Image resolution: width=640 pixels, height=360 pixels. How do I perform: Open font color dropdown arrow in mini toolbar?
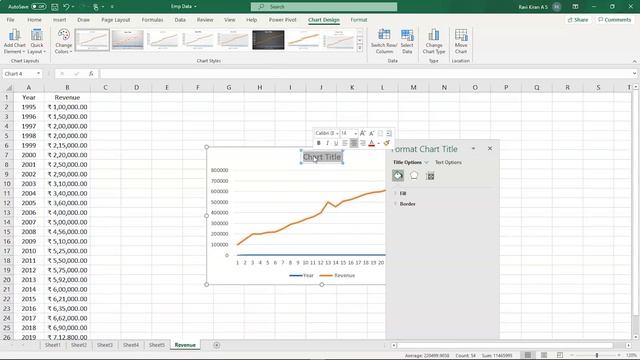378,143
